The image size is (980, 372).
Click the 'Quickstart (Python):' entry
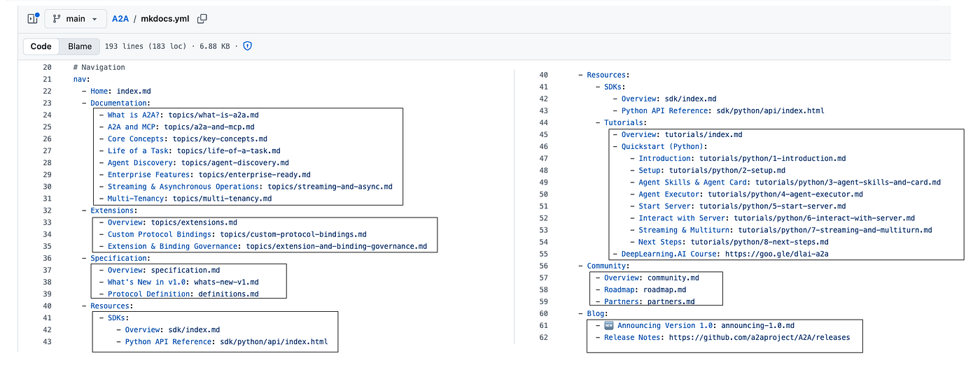coord(660,146)
